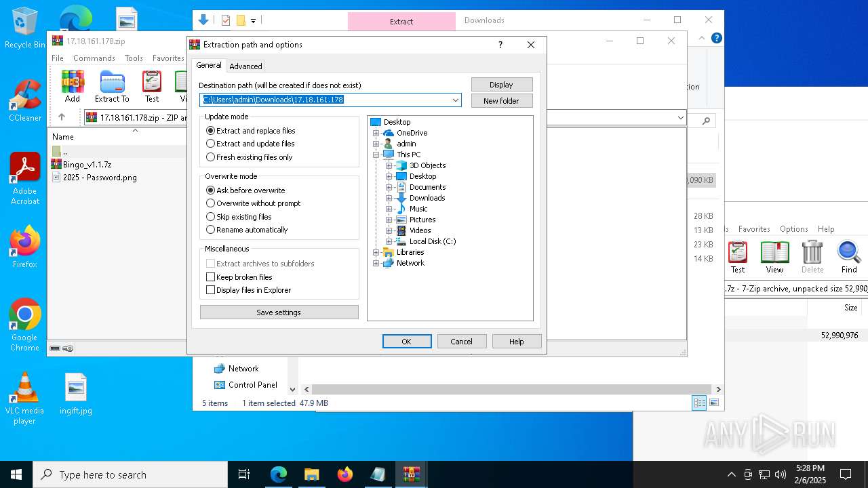Click Cancel in extraction dialog
Viewport: 868px width, 488px height.
point(462,342)
